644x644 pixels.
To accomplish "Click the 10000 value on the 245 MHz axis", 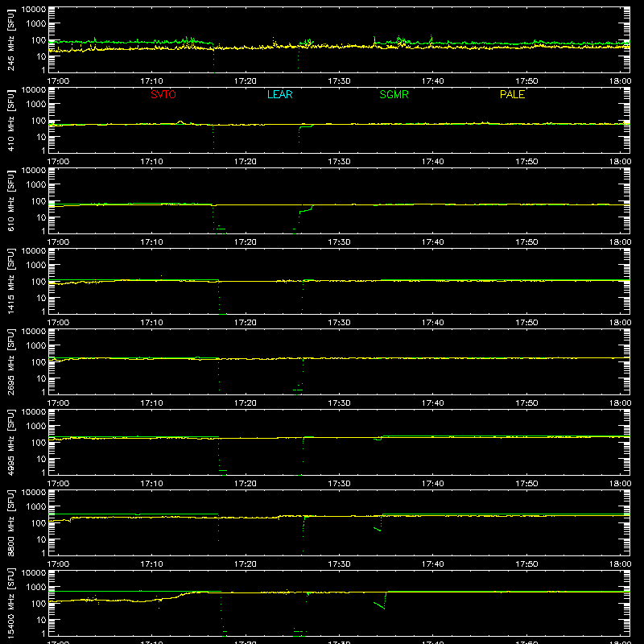I will (x=34, y=10).
